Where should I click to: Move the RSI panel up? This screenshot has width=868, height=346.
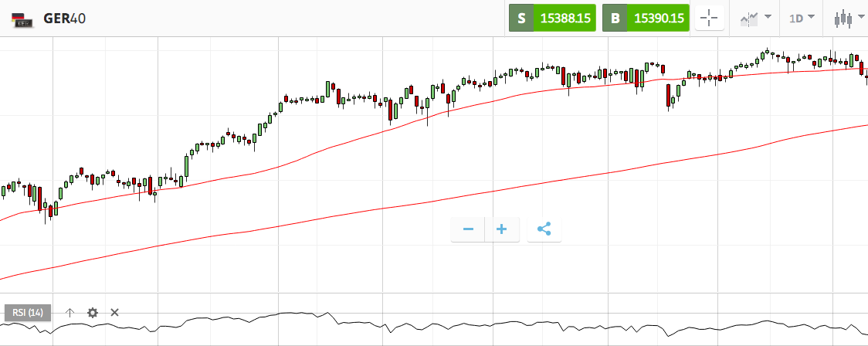[70, 313]
